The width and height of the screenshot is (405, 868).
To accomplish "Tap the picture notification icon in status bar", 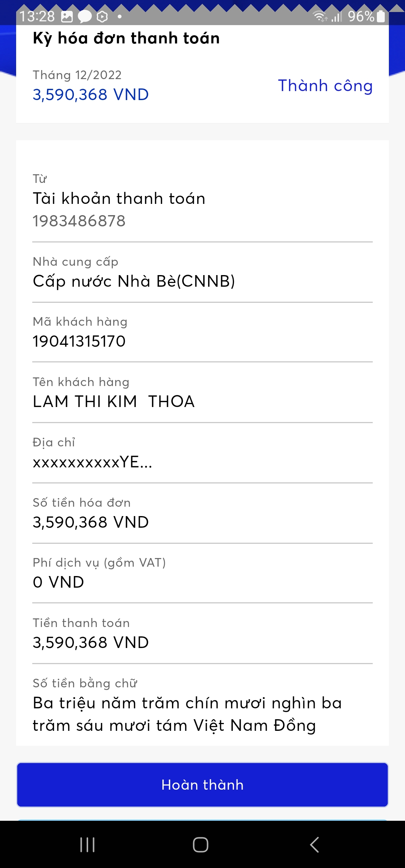I will point(67,16).
